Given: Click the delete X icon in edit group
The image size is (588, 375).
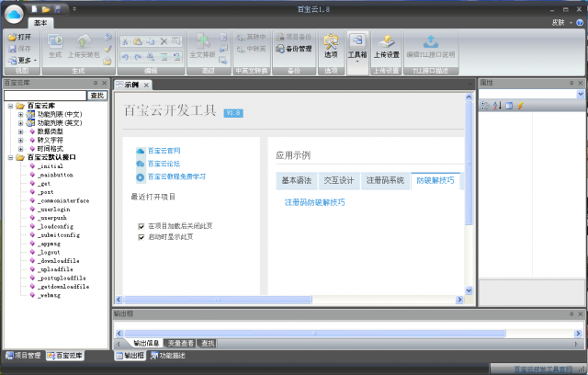Looking at the screenshot, I should (164, 40).
